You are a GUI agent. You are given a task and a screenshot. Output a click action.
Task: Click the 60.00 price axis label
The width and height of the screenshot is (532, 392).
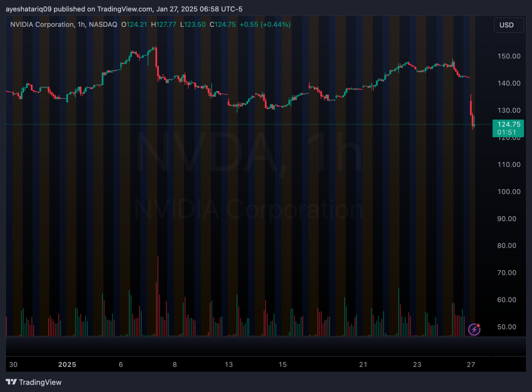tap(507, 300)
